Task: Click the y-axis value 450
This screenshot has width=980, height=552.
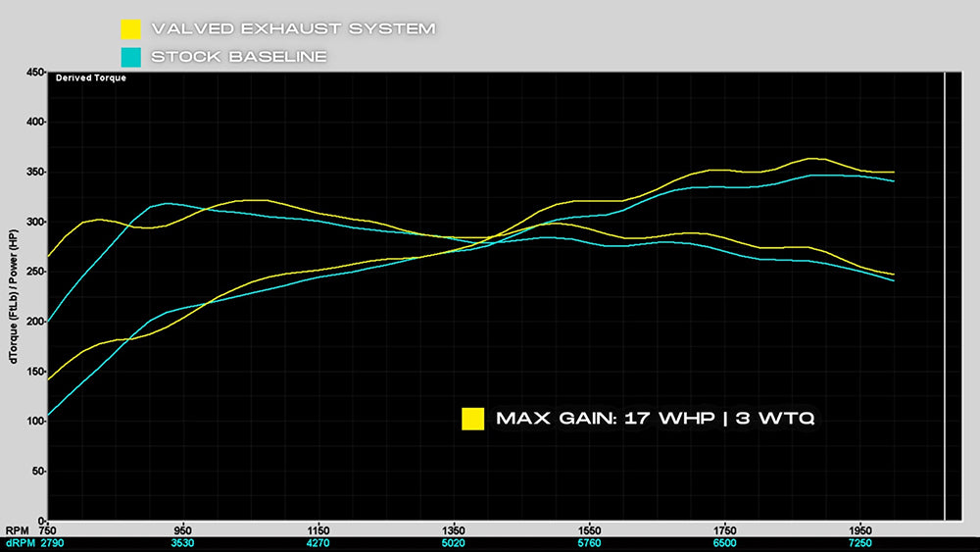Action: click(x=35, y=73)
